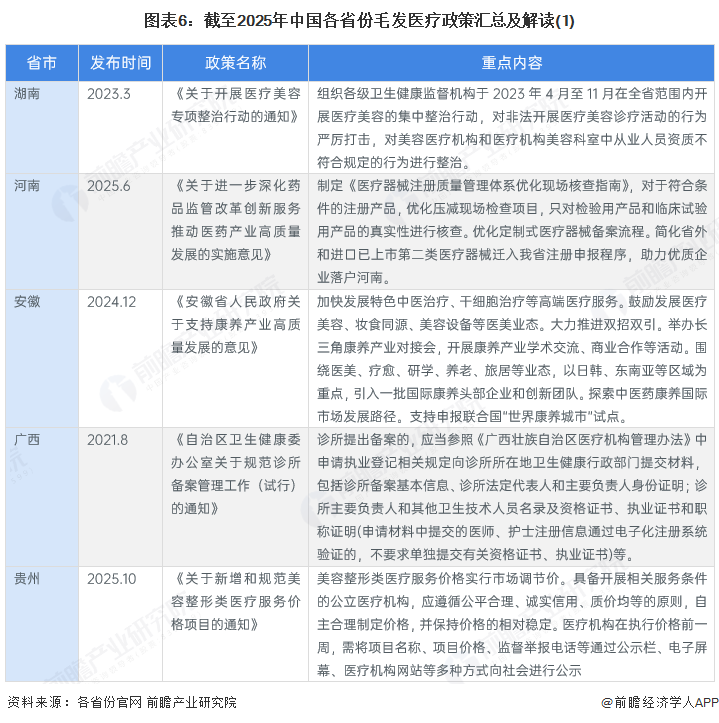
Task: Click the 政策名称 column header
Action: (236, 63)
